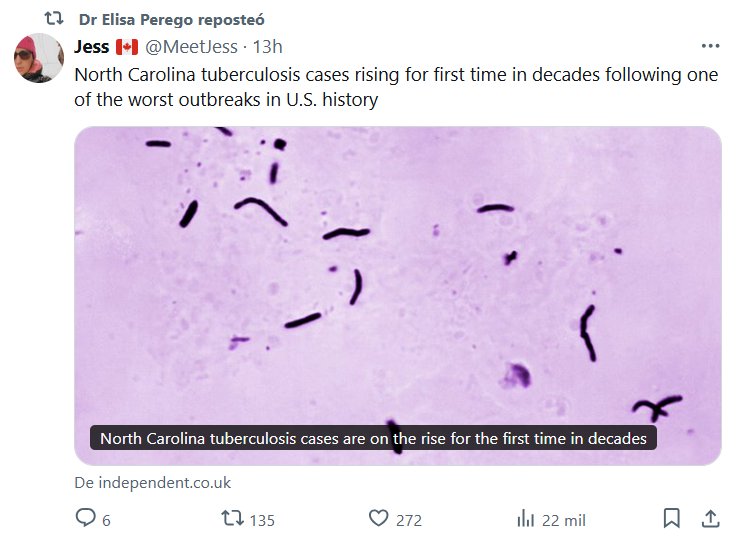Visit the @MeetJess handle

pos(193,47)
